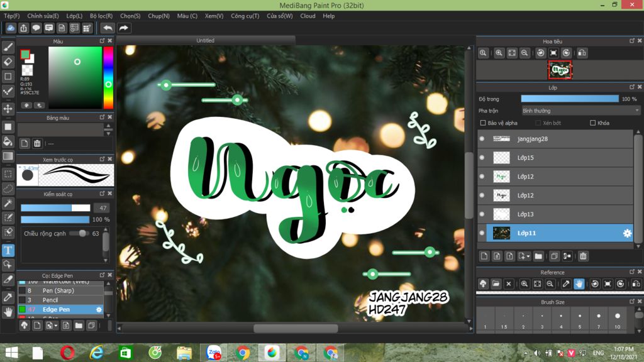Select the Brush tool in the left toolbar
Viewport: 644px width, 362px height.
point(8,47)
